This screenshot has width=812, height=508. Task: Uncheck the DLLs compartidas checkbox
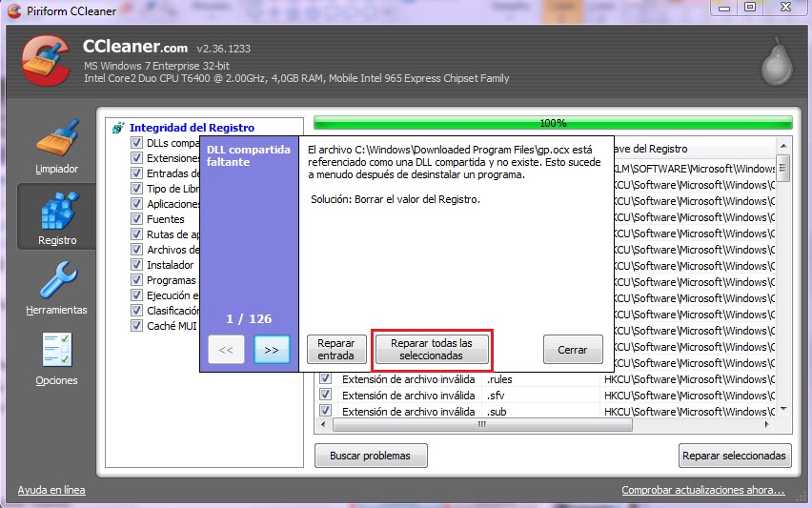[x=136, y=142]
